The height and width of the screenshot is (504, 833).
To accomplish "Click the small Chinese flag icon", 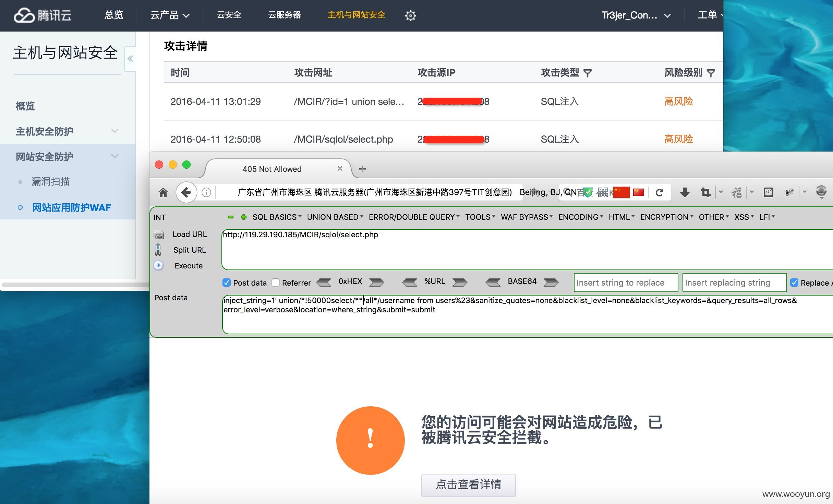I will (x=639, y=192).
